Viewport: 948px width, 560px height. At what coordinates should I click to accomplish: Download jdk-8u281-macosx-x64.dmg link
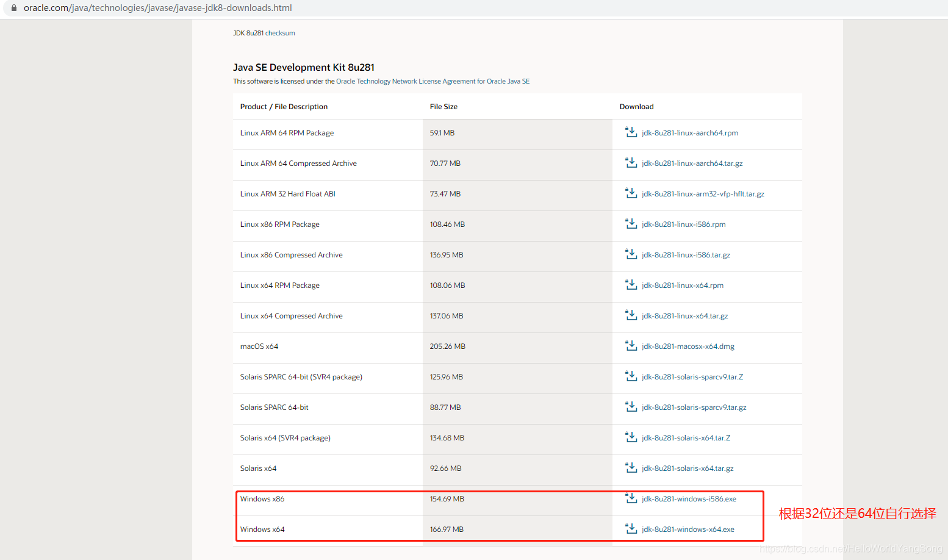point(688,346)
